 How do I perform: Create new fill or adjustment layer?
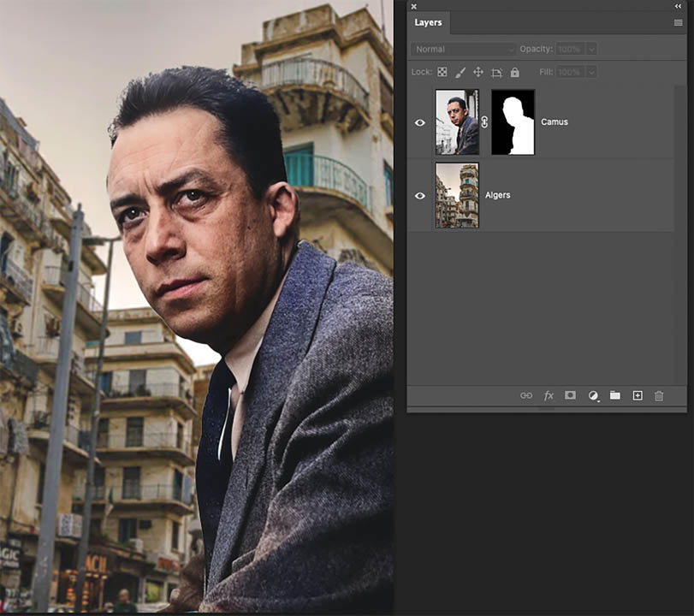click(593, 395)
